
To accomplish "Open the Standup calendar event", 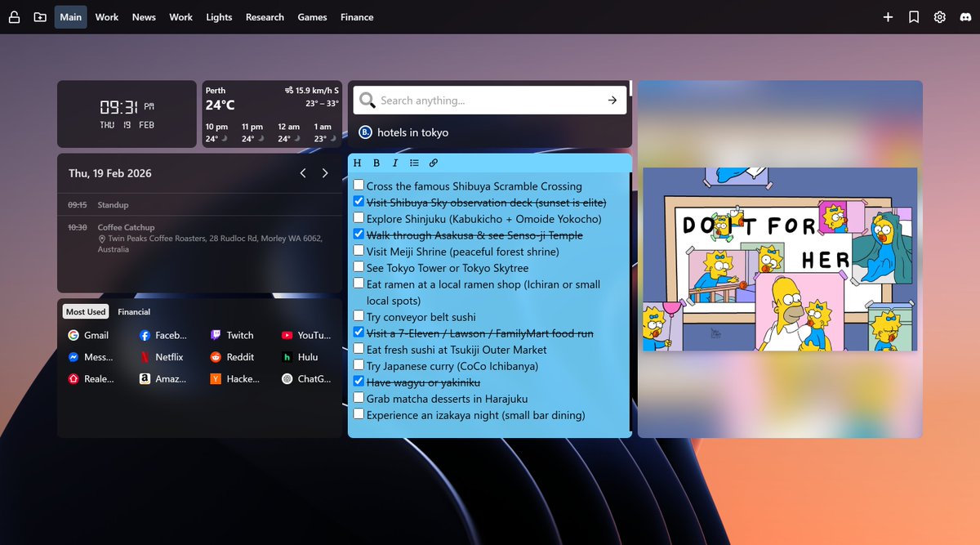I will 199,205.
